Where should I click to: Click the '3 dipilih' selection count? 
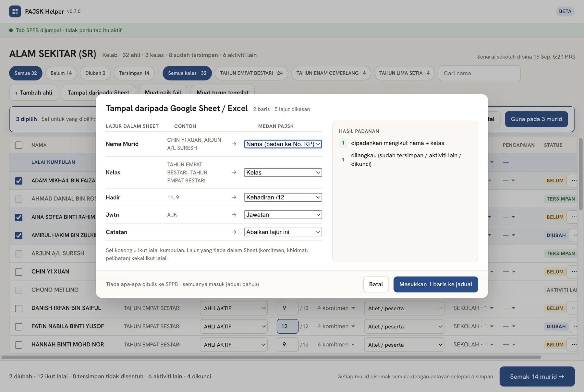26,119
